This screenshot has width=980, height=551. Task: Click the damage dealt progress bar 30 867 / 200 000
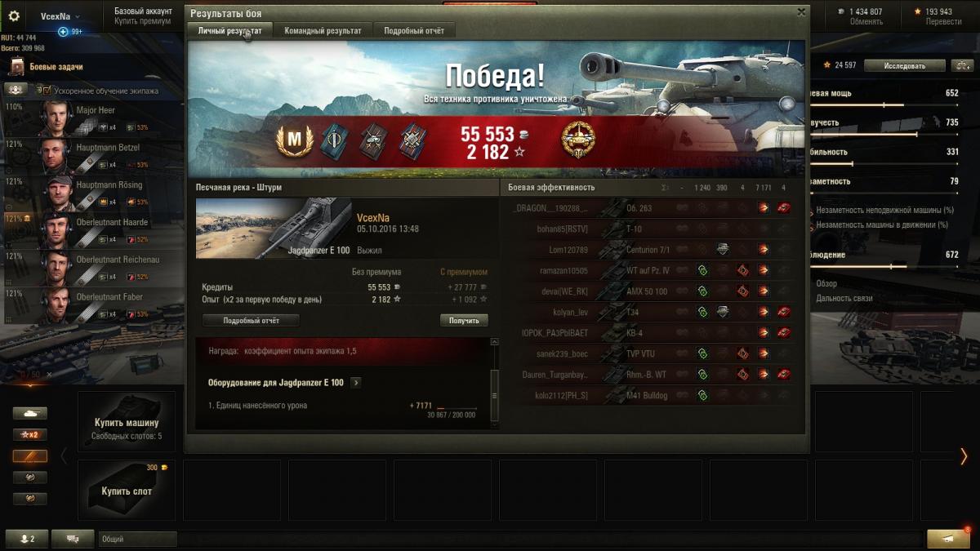click(457, 408)
